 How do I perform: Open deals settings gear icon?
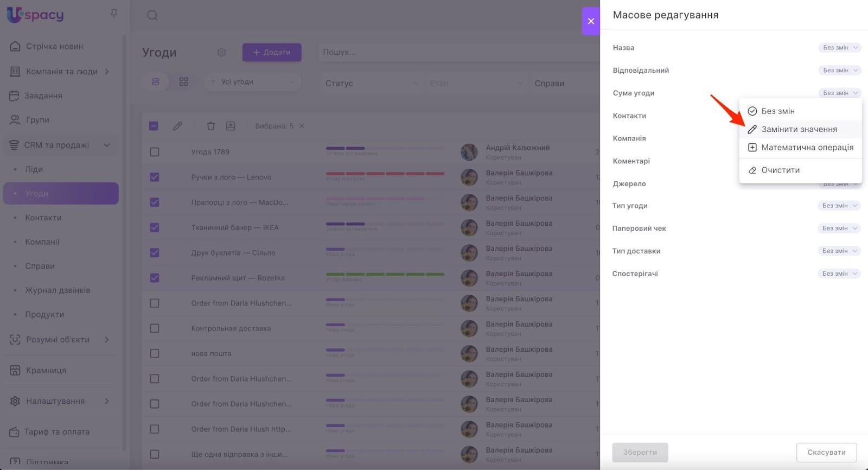(x=221, y=53)
